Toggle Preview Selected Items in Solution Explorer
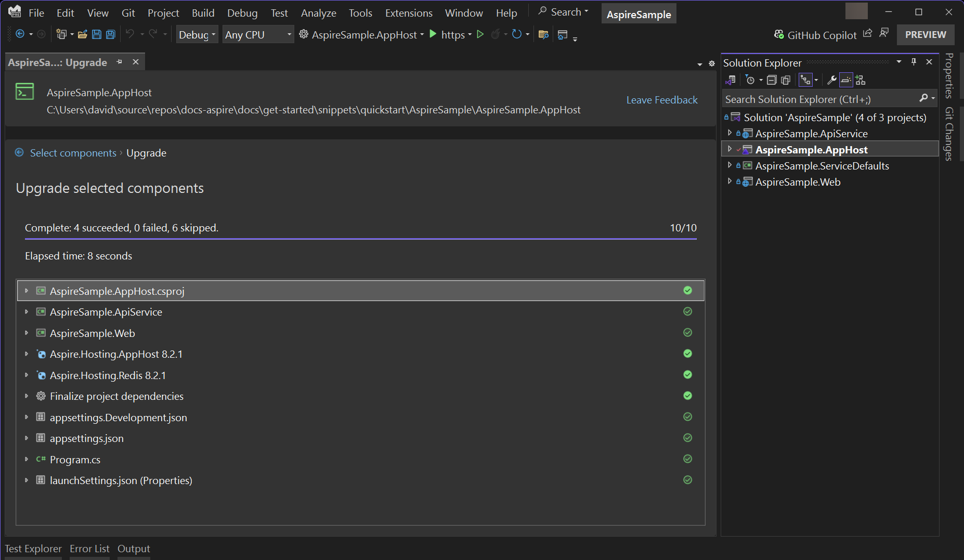This screenshot has width=964, height=560. [846, 80]
